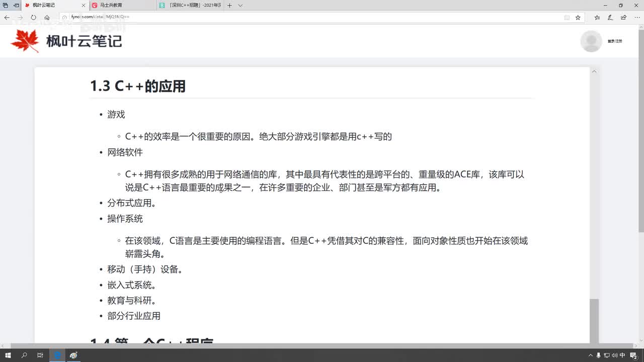This screenshot has width=644, height=362.
Task: Click the 枫叶云笔记 site title
Action: tap(84, 41)
